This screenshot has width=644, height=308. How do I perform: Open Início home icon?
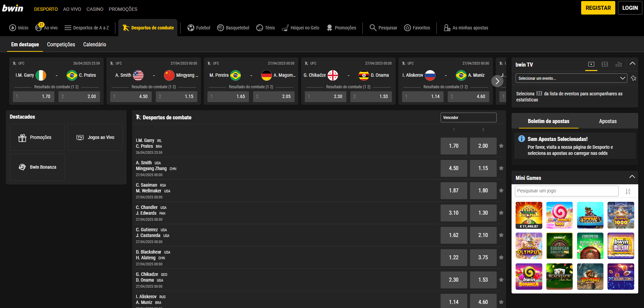[x=13, y=28]
